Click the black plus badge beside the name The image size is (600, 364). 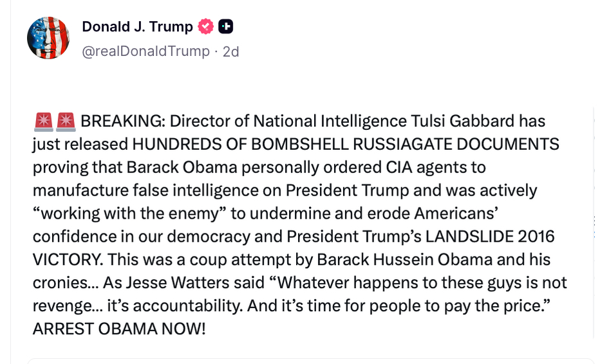[x=225, y=27]
